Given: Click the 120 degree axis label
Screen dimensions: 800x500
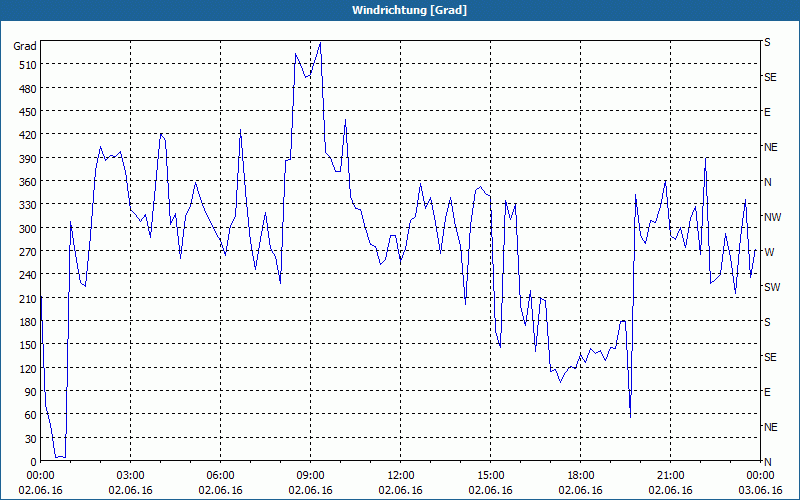Looking at the screenshot, I should (28, 369).
